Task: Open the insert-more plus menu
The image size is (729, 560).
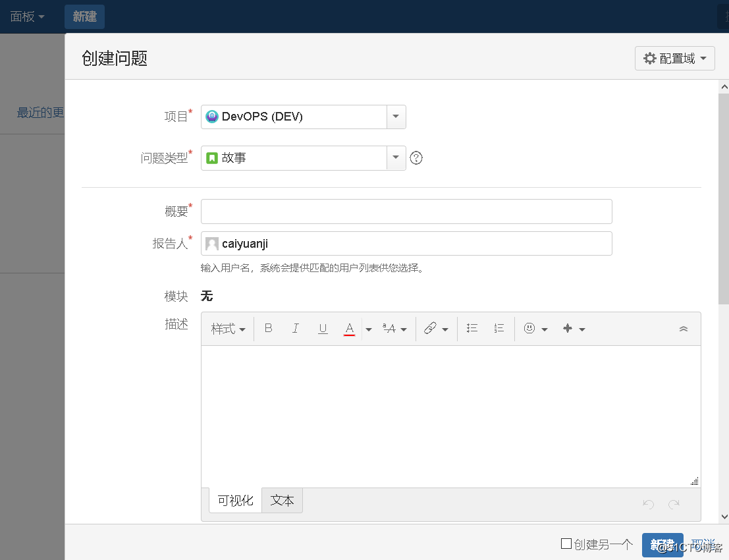Action: click(x=573, y=328)
